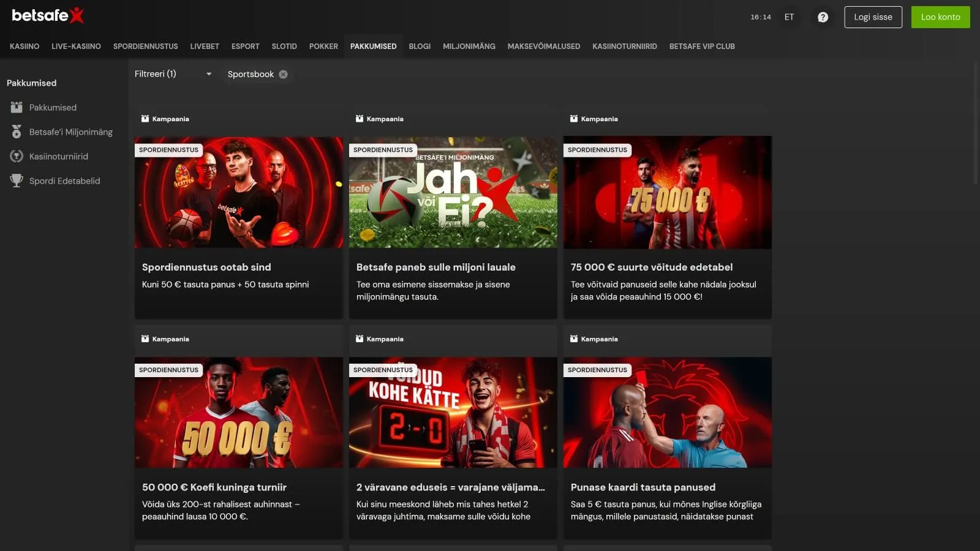Click the Filtreeri dropdown arrow
The width and height of the screenshot is (980, 551).
[209, 74]
